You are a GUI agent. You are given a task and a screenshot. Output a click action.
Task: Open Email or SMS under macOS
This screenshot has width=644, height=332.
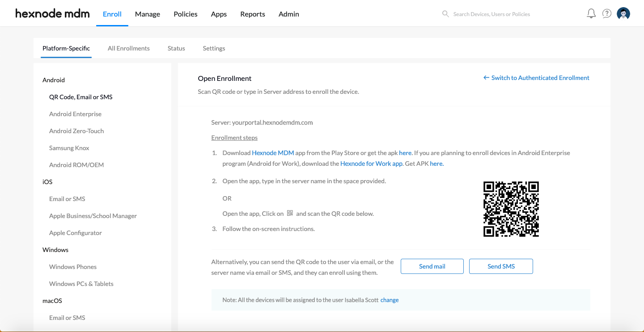point(67,318)
